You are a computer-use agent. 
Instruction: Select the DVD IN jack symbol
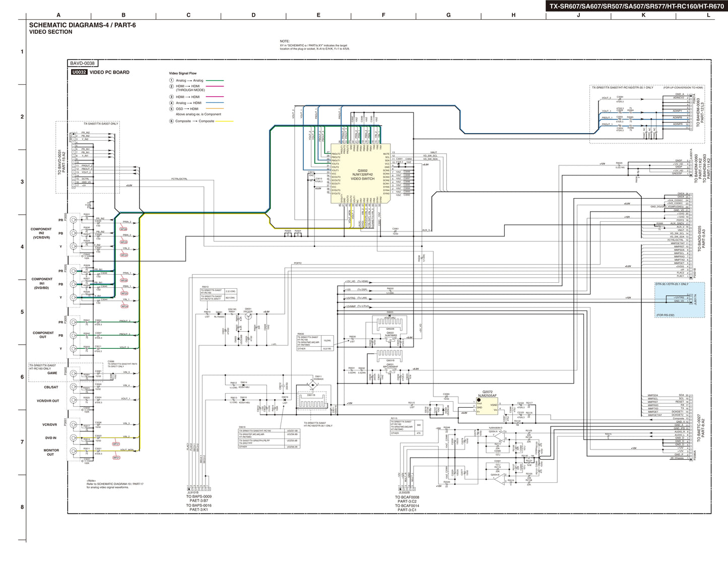pyautogui.click(x=75, y=438)
